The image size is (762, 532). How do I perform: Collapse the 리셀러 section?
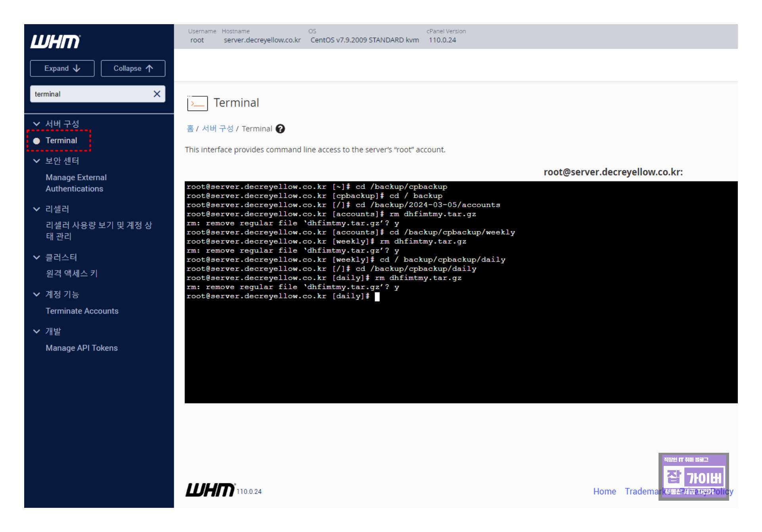pyautogui.click(x=36, y=209)
